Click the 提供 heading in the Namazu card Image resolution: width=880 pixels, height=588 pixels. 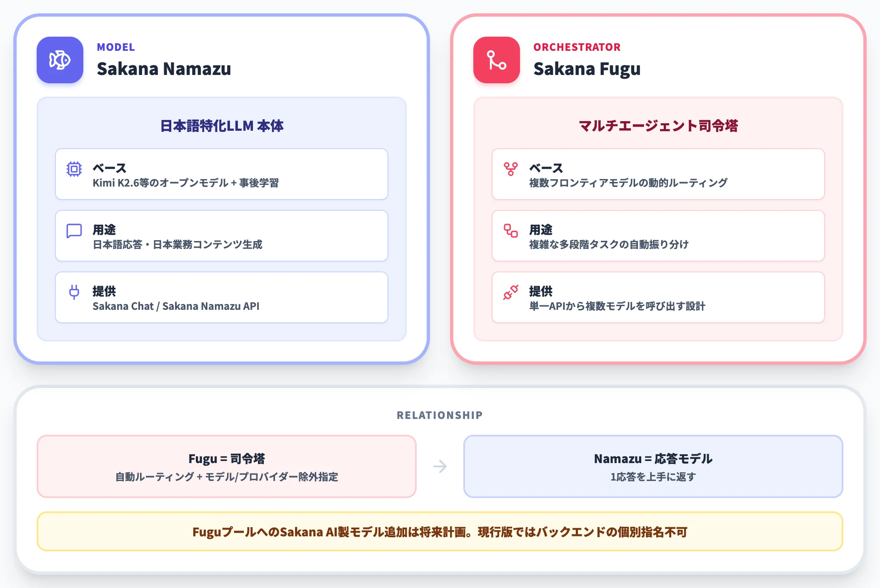pos(104,292)
